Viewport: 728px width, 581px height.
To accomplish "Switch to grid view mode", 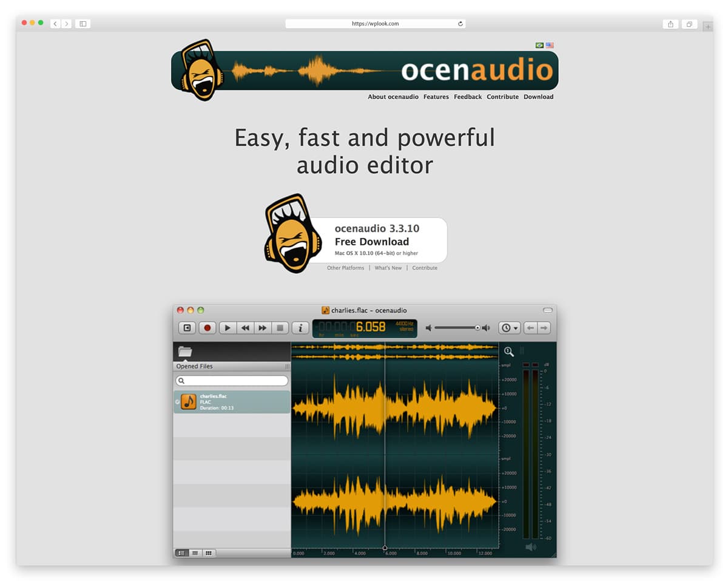I will [x=209, y=553].
